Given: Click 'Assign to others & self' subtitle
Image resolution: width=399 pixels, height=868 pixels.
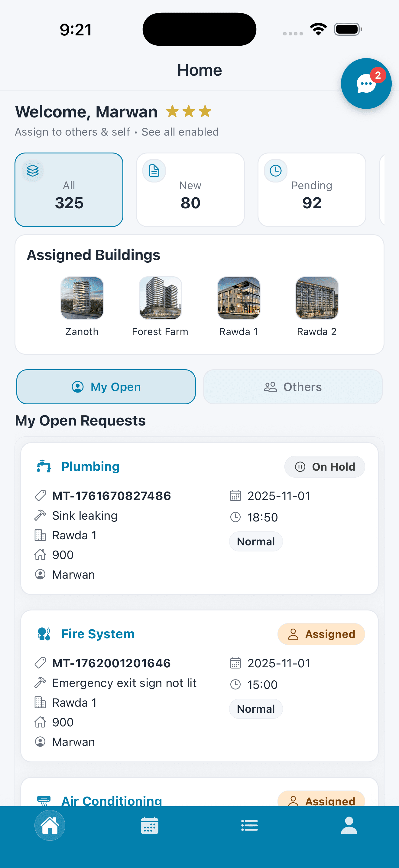Looking at the screenshot, I should [x=72, y=132].
